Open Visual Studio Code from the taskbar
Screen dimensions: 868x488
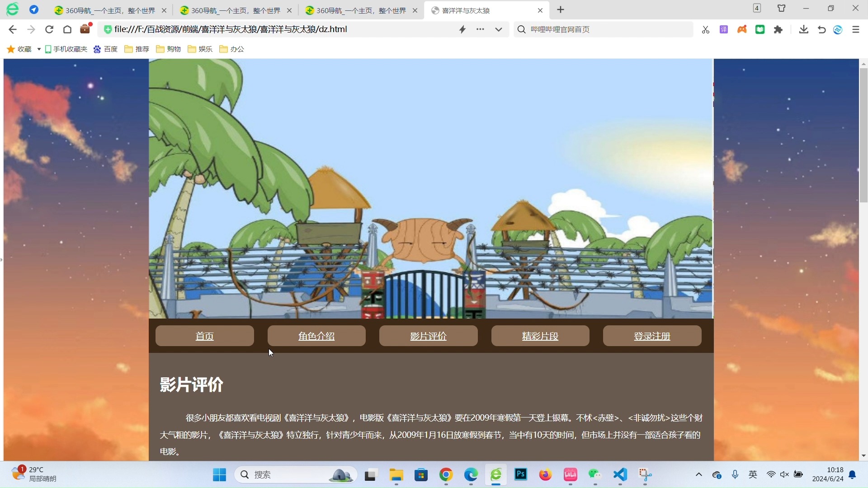620,474
